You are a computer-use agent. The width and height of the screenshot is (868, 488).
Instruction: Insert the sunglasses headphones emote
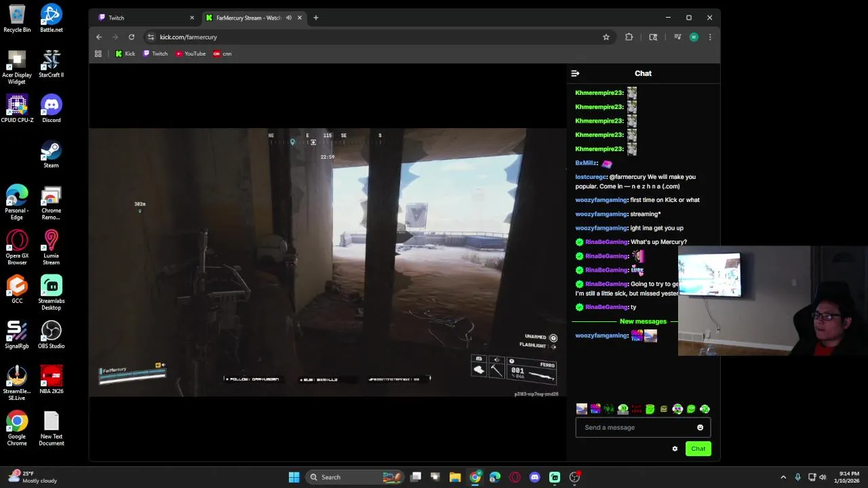click(677, 409)
